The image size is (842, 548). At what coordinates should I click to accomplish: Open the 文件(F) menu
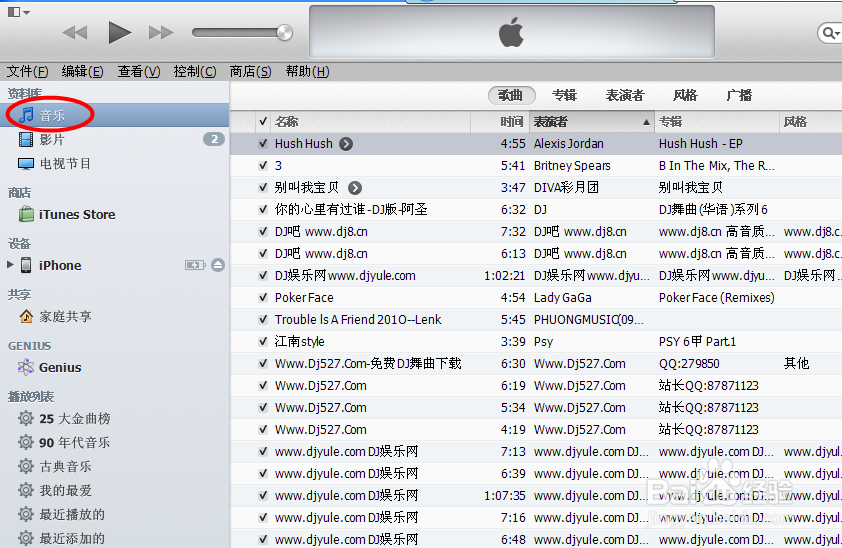(x=27, y=71)
